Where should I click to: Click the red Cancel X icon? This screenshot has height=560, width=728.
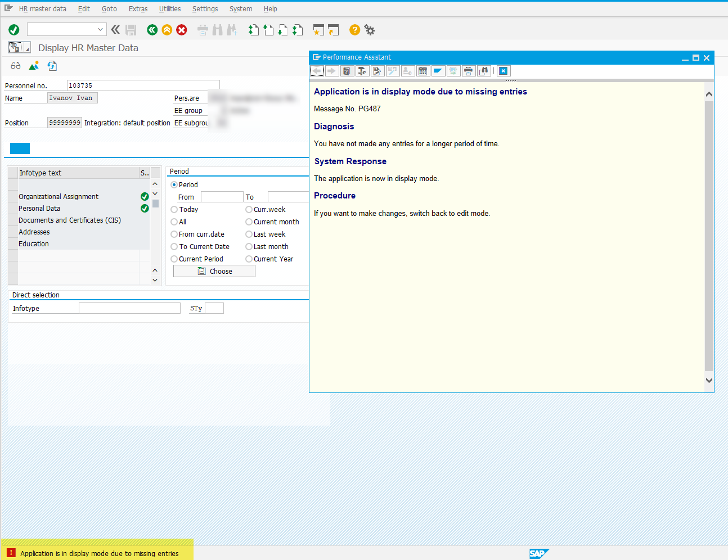coord(182,30)
